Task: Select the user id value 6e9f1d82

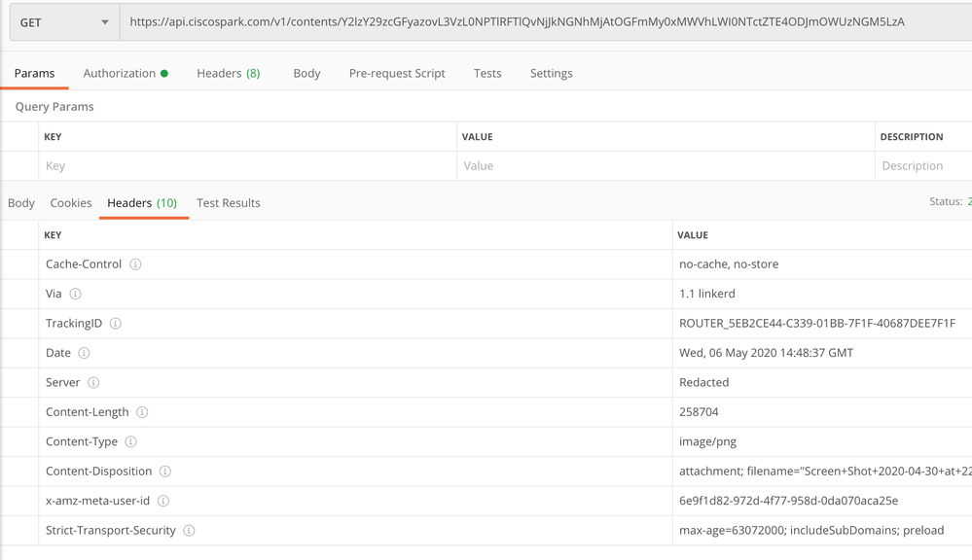Action: coord(788,501)
